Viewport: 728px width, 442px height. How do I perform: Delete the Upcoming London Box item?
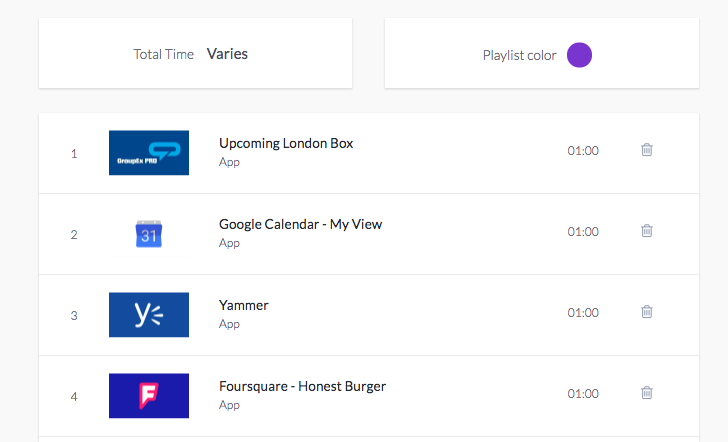647,150
